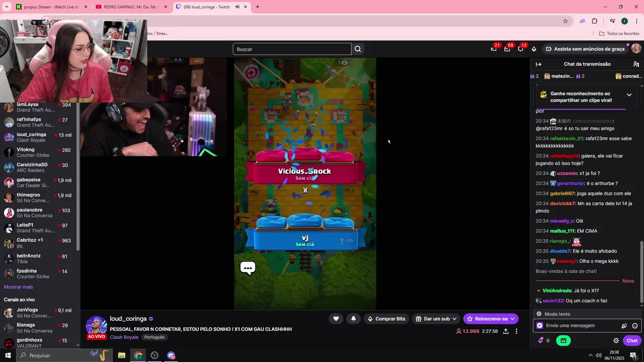Expand the Dar um sub dropdown
This screenshot has height=362, width=644.
coord(436,319)
